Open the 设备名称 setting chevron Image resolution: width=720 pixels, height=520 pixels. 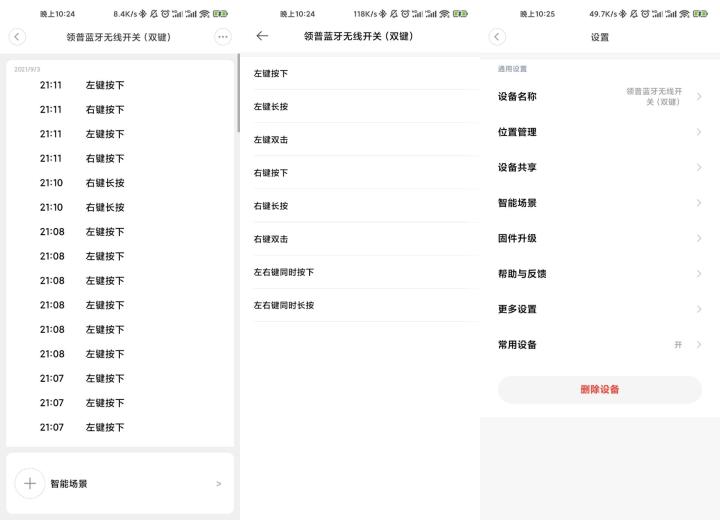pos(699,97)
